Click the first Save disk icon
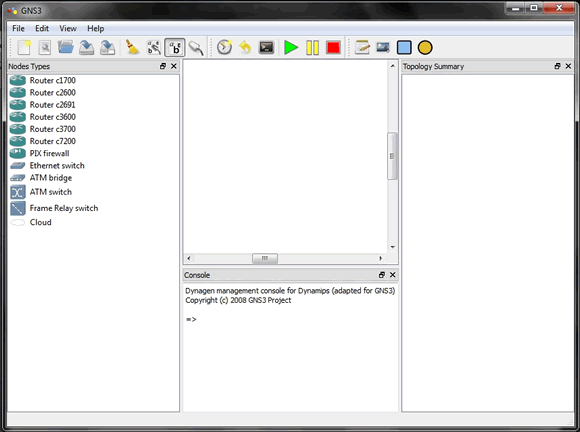This screenshot has height=432, width=580. click(87, 48)
